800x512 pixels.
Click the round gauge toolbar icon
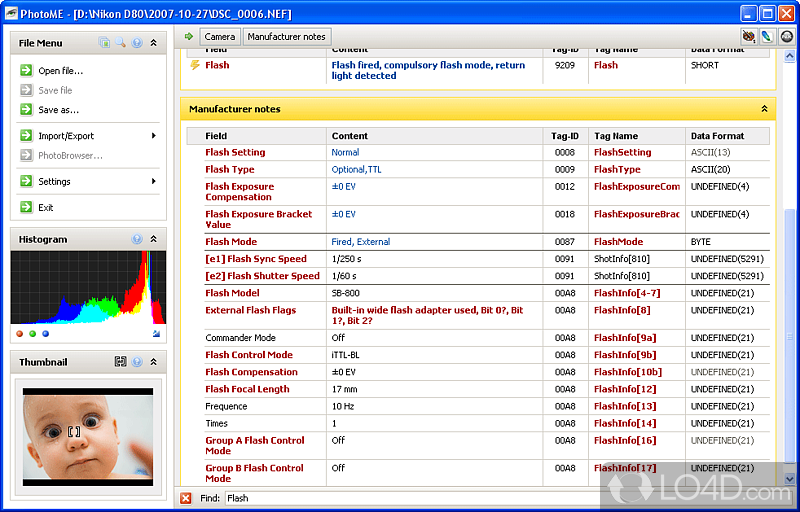click(x=787, y=36)
